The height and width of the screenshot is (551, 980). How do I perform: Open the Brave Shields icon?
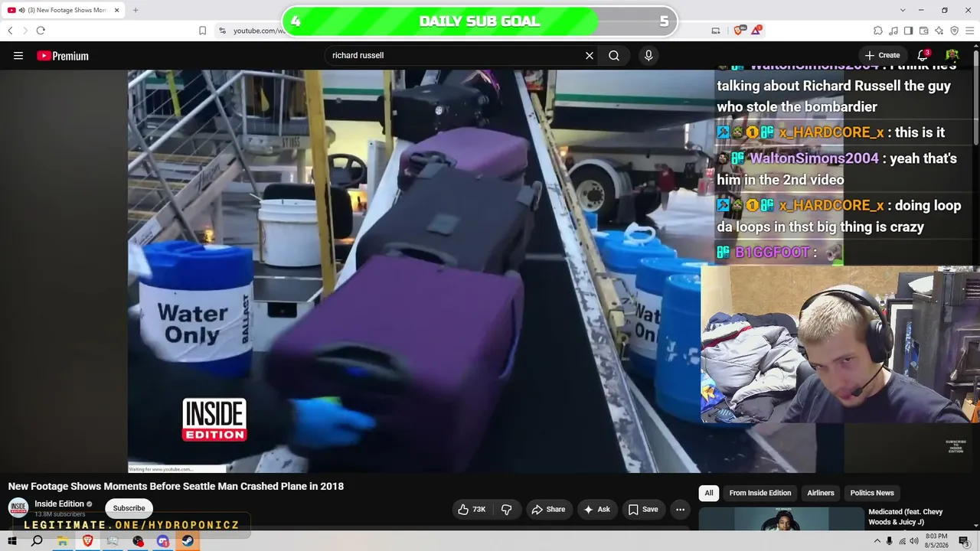(x=739, y=31)
